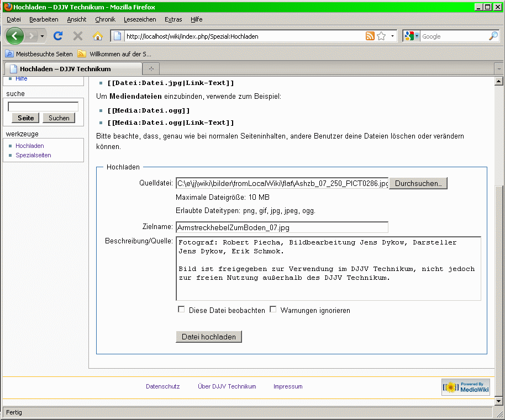Click the Zielname input field
The image size is (505, 420).
tap(282, 227)
